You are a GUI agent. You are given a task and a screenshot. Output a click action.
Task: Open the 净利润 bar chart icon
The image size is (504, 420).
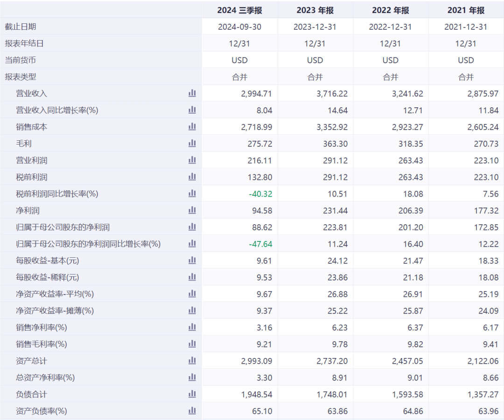[192, 210]
